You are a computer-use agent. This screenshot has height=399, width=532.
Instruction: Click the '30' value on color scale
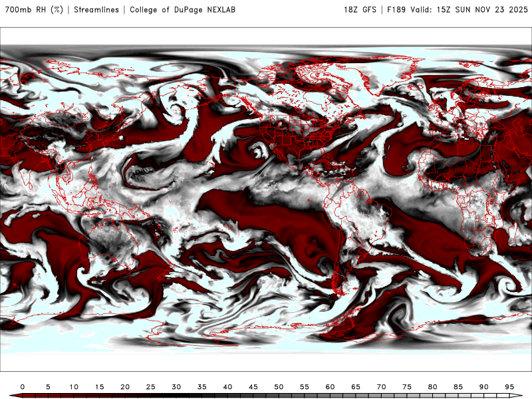point(176,387)
